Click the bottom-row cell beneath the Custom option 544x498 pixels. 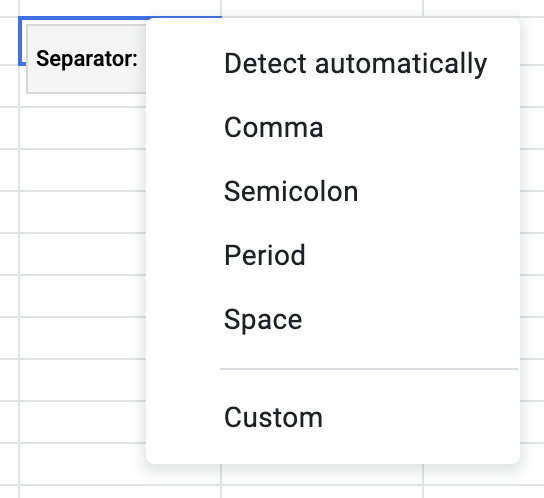point(322,492)
